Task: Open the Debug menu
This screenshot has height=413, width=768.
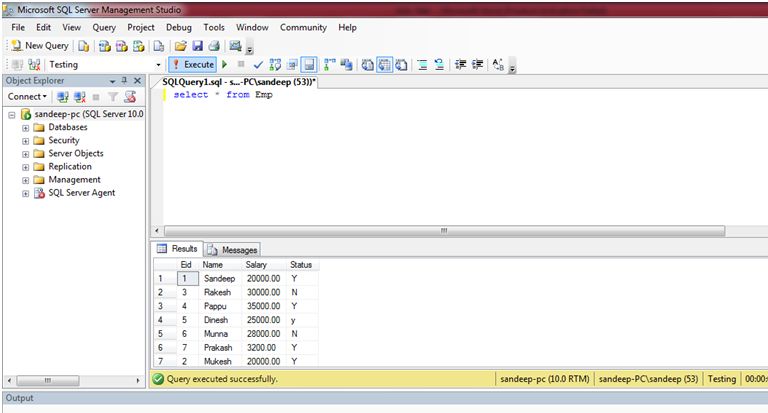Action: point(179,27)
